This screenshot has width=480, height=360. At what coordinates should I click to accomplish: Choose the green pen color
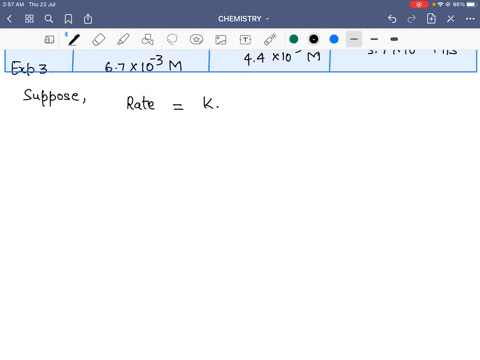(x=294, y=39)
